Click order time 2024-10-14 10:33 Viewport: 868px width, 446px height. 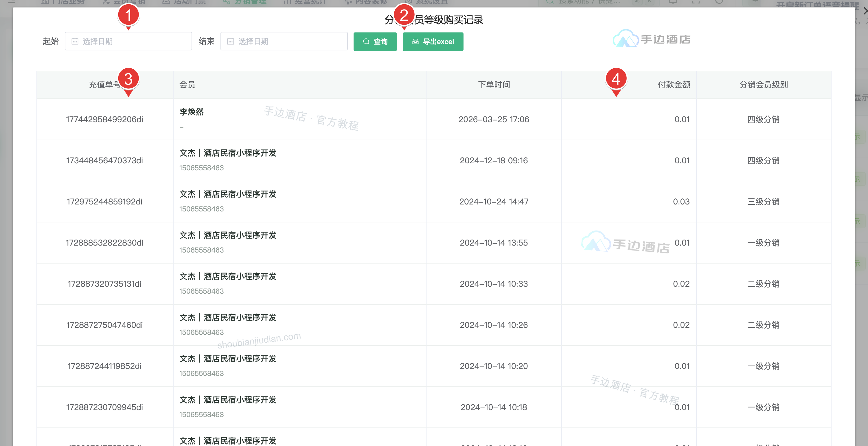point(494,284)
